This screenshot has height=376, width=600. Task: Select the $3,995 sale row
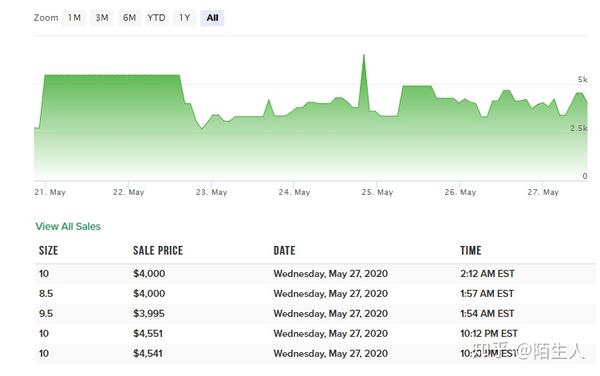coord(315,314)
